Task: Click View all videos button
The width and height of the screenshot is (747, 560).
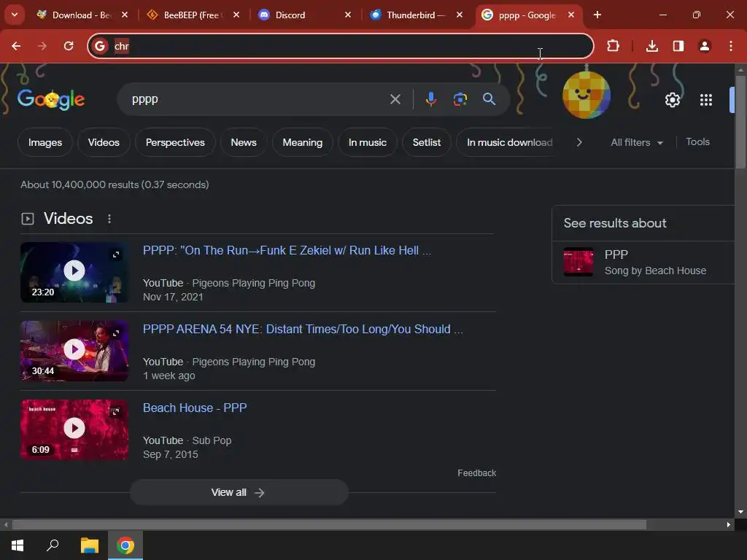Action: click(239, 492)
